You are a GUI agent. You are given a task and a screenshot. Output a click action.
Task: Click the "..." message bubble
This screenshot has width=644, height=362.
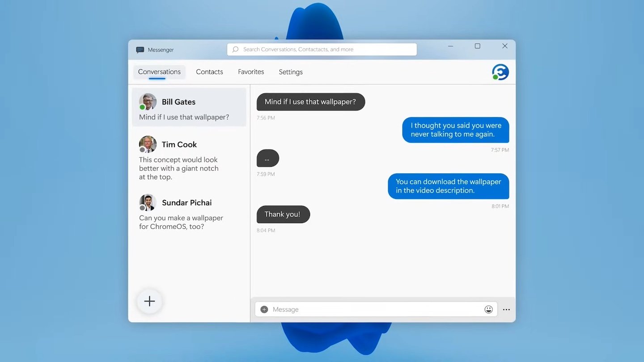point(268,158)
